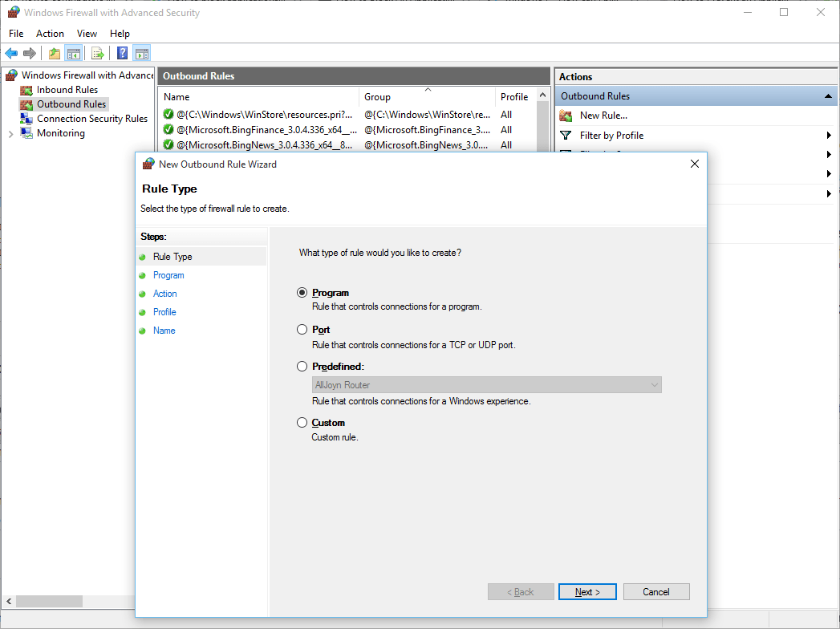
Task: Click the Export List toolbar icon
Action: point(98,53)
